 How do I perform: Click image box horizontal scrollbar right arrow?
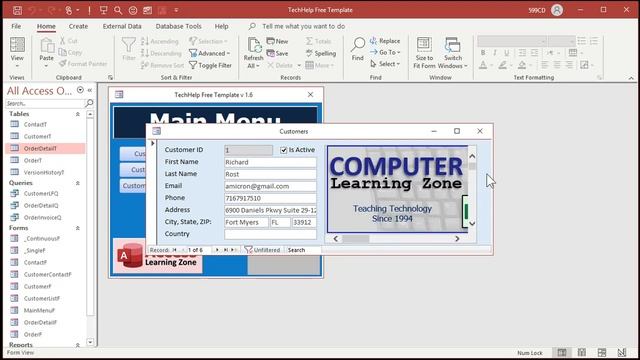(x=457, y=239)
